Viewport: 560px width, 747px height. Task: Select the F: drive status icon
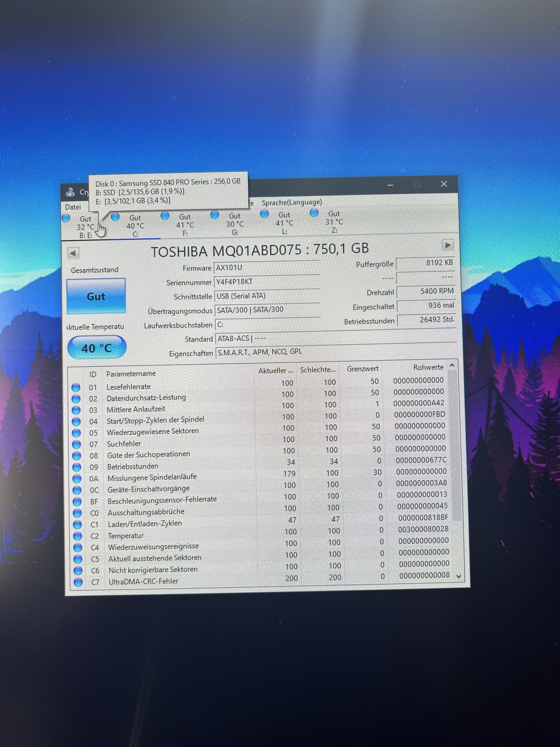click(x=165, y=215)
